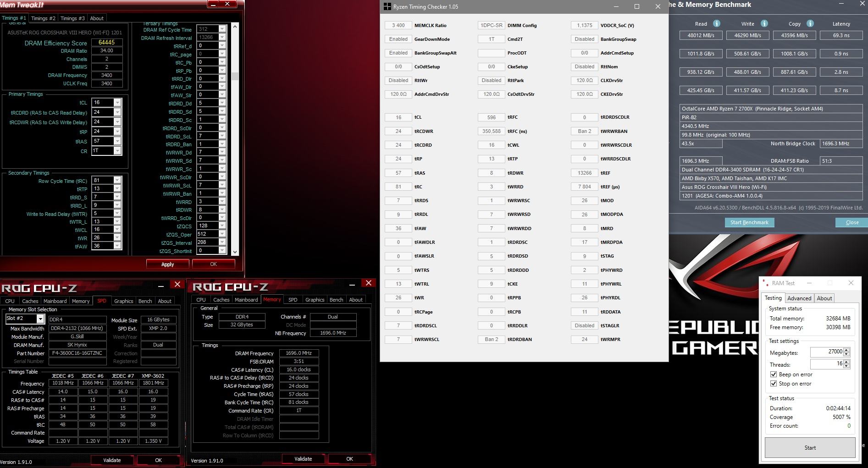Screen dimensions: 868x468
Task: Open About tab in RAM Test
Action: pos(824,298)
